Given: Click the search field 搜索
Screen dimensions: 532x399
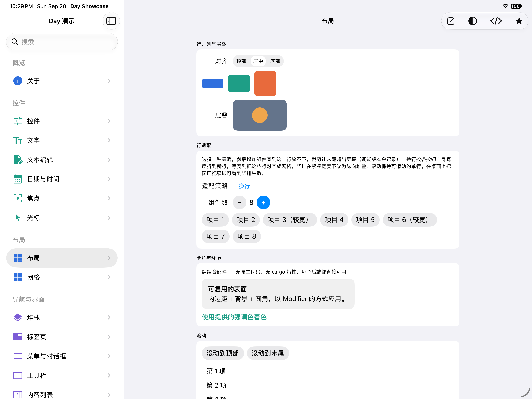Looking at the screenshot, I should (62, 42).
